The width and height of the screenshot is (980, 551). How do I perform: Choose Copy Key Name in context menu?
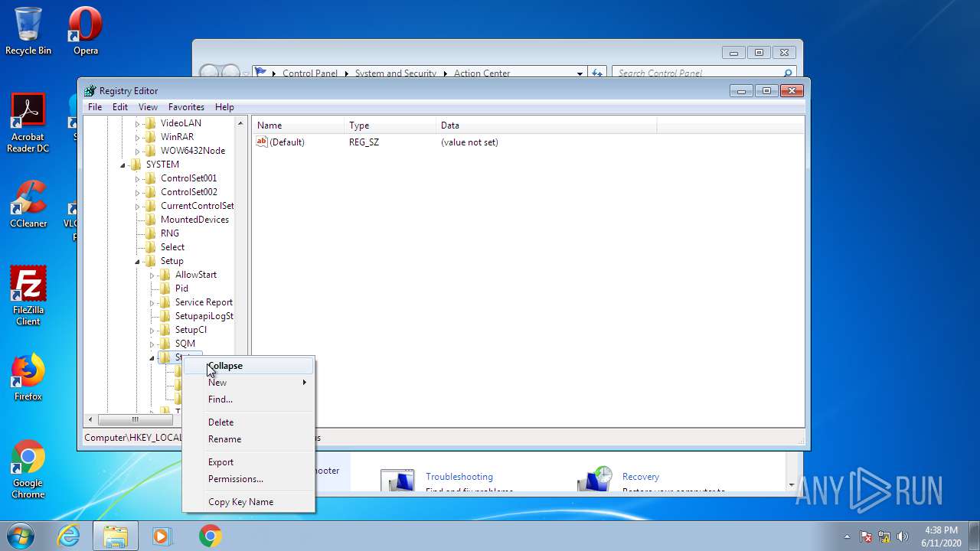(x=249, y=502)
